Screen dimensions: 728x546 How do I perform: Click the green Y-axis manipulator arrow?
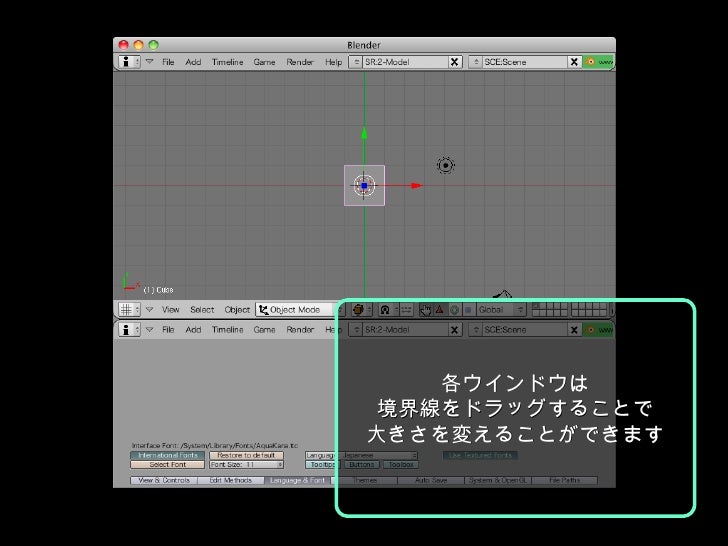point(364,133)
